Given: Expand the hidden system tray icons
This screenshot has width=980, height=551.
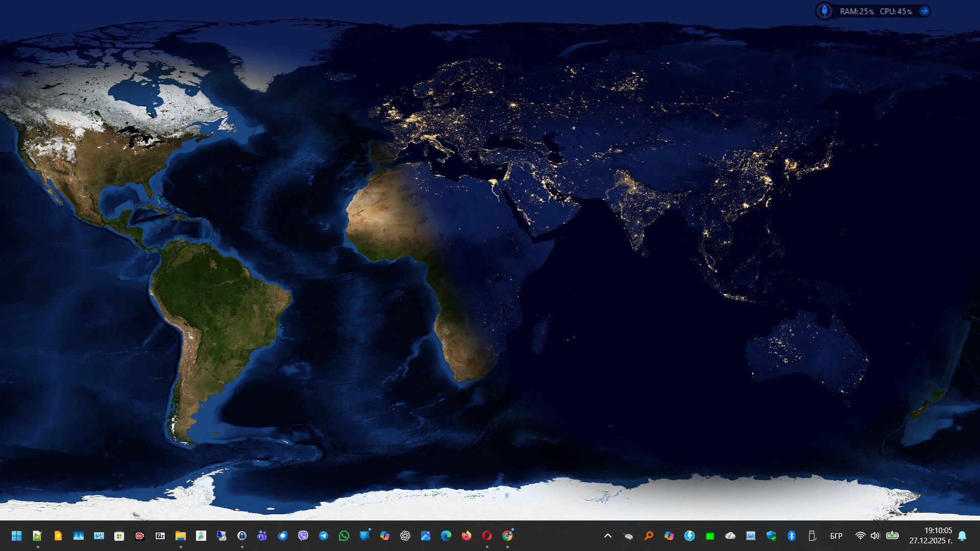Looking at the screenshot, I should 608,536.
